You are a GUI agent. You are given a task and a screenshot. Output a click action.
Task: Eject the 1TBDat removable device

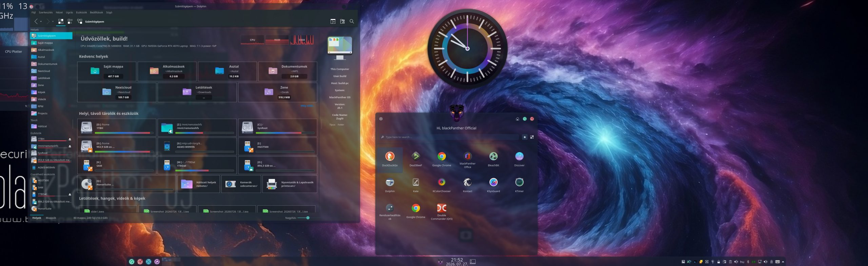[x=70, y=195]
